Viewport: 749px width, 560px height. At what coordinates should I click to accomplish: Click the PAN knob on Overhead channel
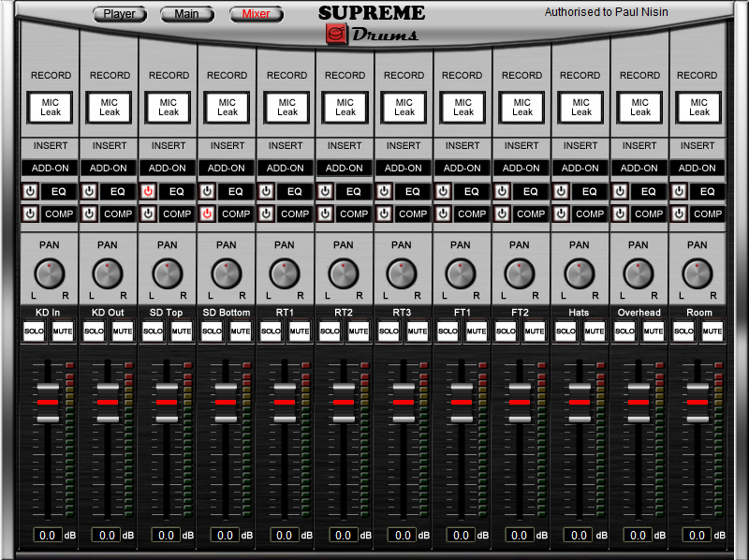[639, 274]
